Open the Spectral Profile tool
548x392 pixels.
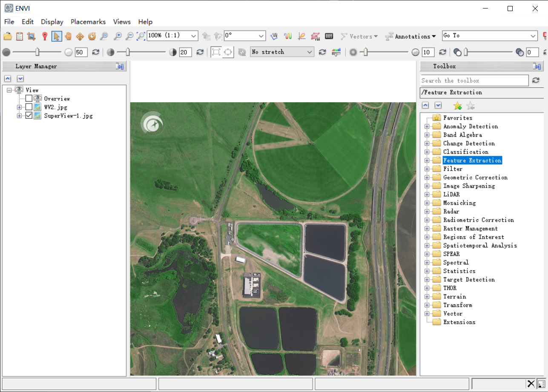pyautogui.click(x=288, y=36)
